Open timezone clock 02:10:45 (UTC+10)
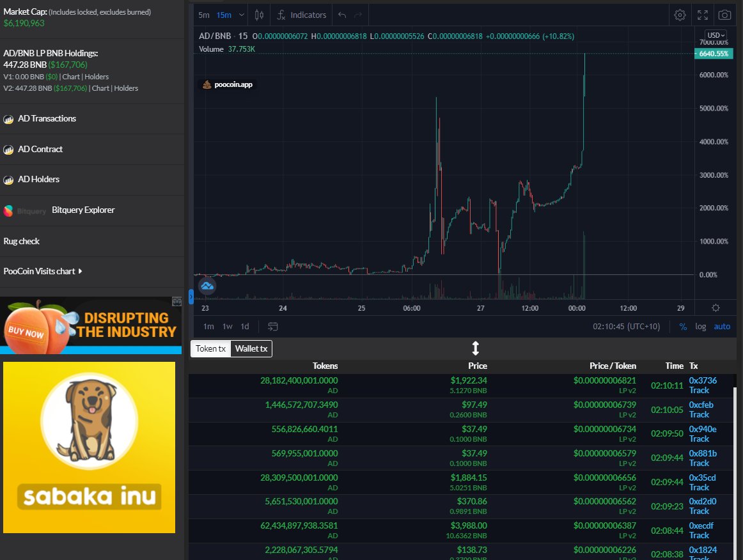Image resolution: width=743 pixels, height=560 pixels. coord(626,327)
